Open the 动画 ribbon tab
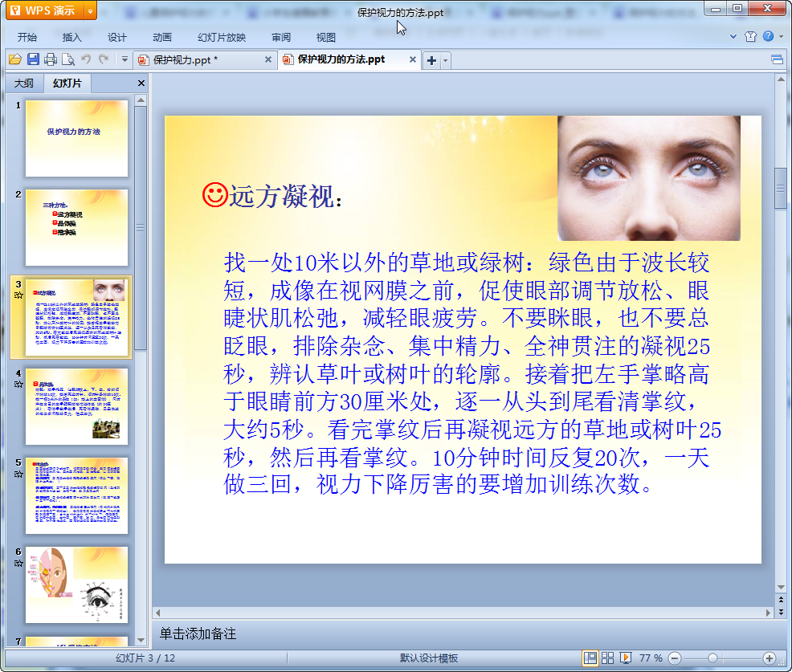This screenshot has width=792, height=672. [x=162, y=38]
